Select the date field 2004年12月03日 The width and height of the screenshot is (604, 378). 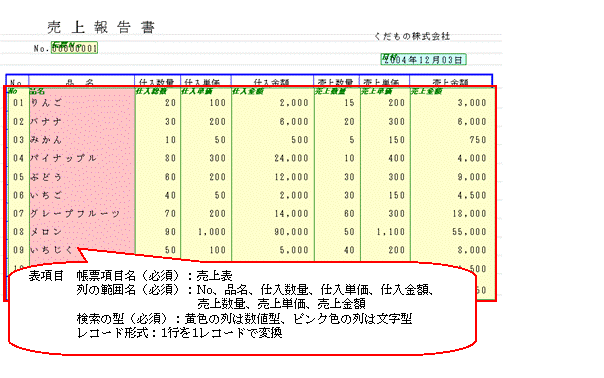pyautogui.click(x=423, y=59)
